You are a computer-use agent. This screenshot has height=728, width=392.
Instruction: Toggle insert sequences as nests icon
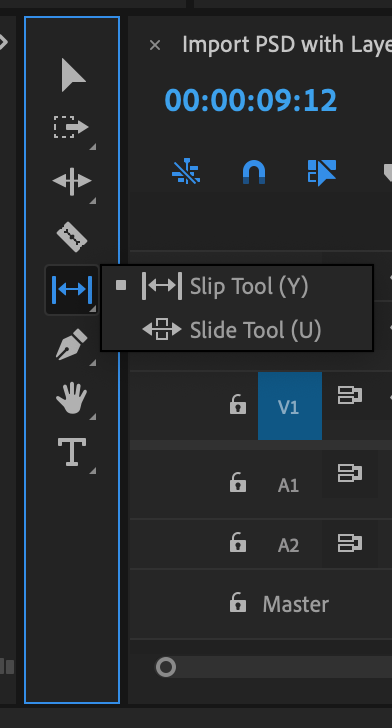[186, 172]
